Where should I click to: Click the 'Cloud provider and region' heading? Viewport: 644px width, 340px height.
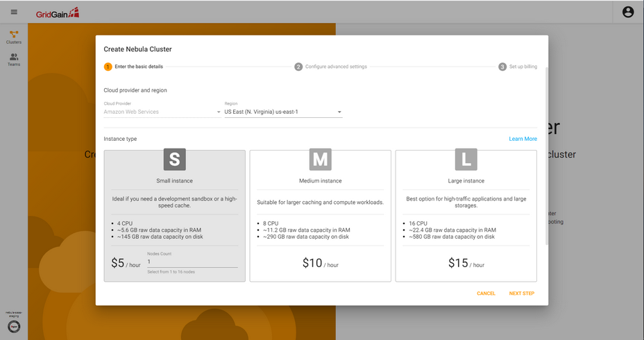click(135, 90)
